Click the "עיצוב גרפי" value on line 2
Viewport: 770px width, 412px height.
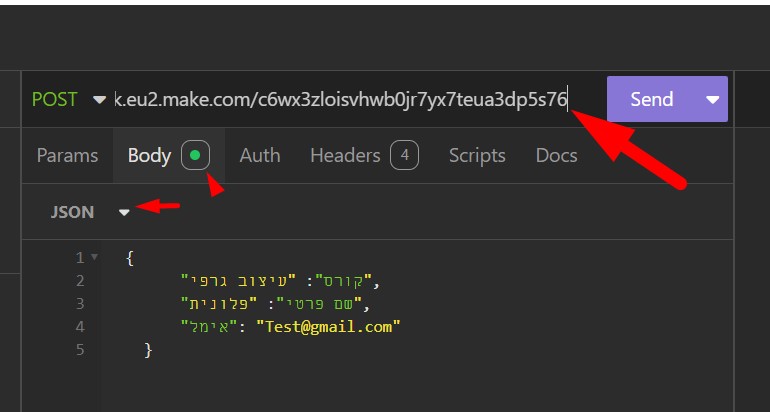pyautogui.click(x=239, y=281)
